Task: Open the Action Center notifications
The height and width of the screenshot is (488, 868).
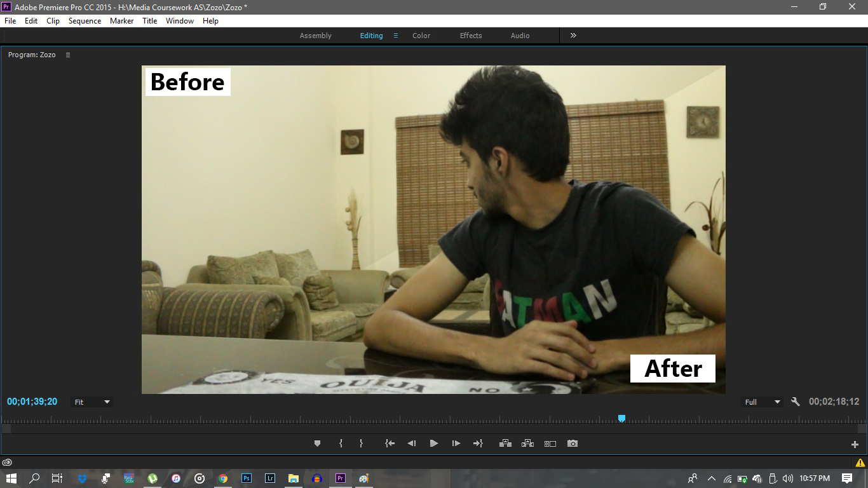Action: click(x=847, y=478)
